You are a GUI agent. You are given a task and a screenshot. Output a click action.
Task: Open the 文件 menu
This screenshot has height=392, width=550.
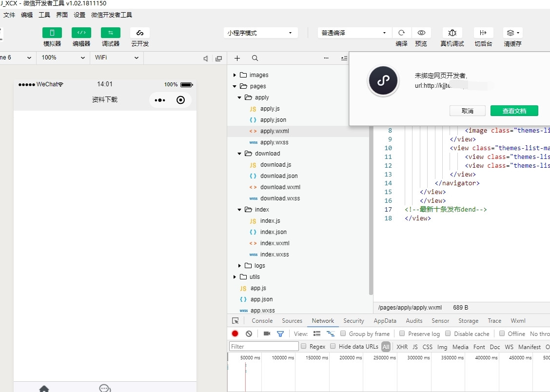pyautogui.click(x=9, y=15)
